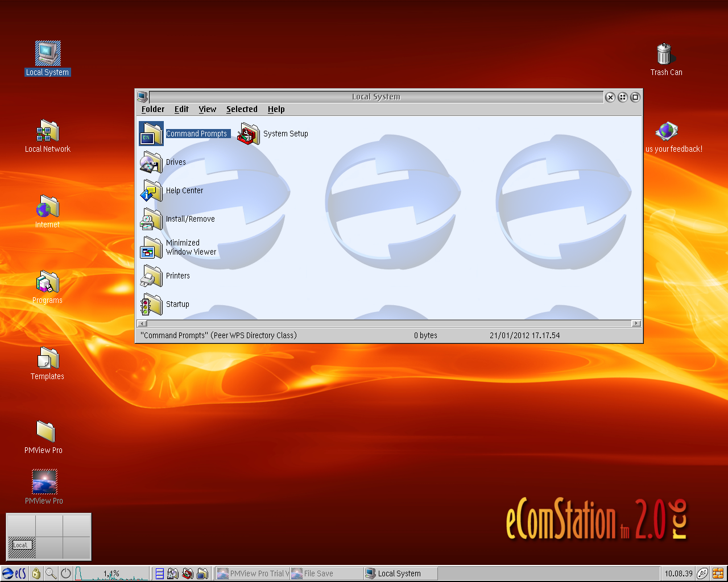Viewport: 728px width, 582px height.
Task: Click the status bar text "Command Prompts" (Peer WPS Directory Class)
Action: click(x=218, y=335)
